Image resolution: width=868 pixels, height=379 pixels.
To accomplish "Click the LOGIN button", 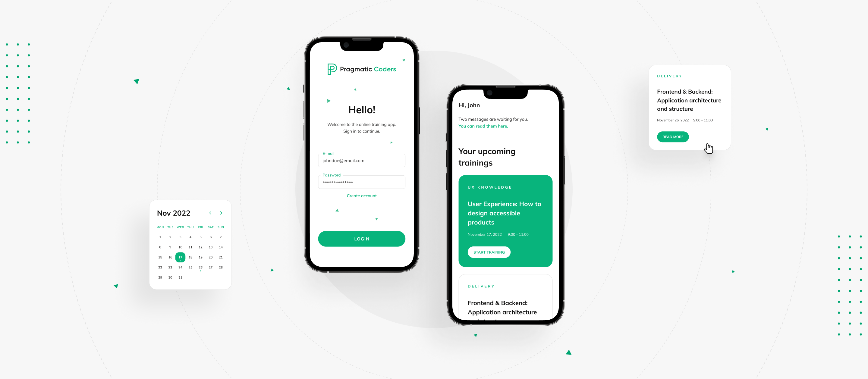I will pyautogui.click(x=361, y=239).
